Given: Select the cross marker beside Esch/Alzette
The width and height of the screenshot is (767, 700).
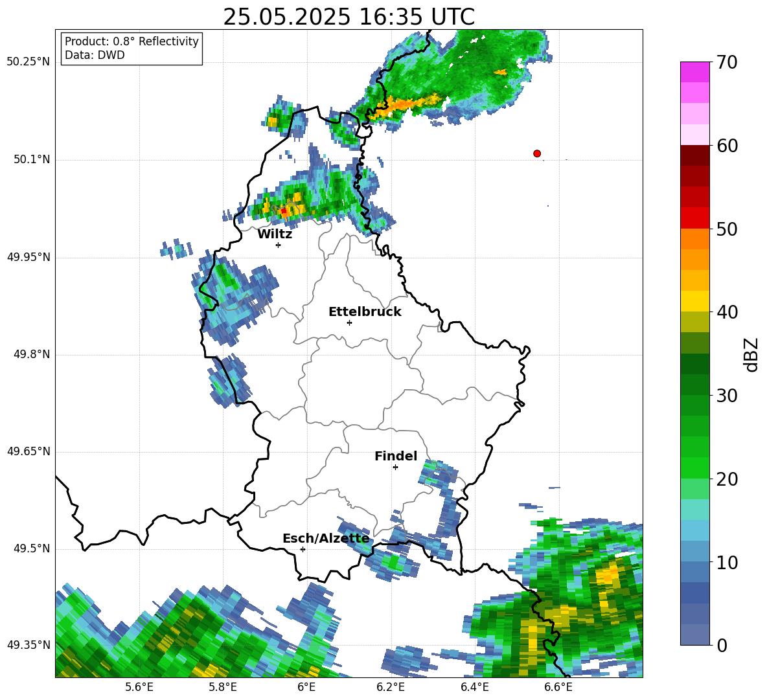Looking at the screenshot, I should point(303,549).
